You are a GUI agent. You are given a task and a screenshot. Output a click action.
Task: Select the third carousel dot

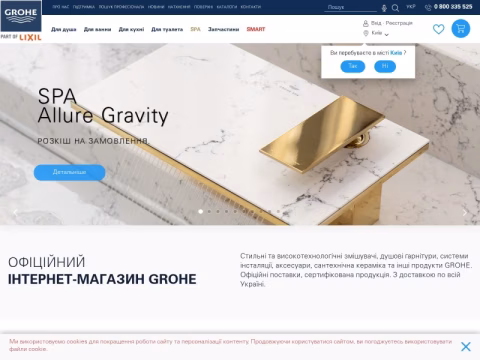point(218,211)
